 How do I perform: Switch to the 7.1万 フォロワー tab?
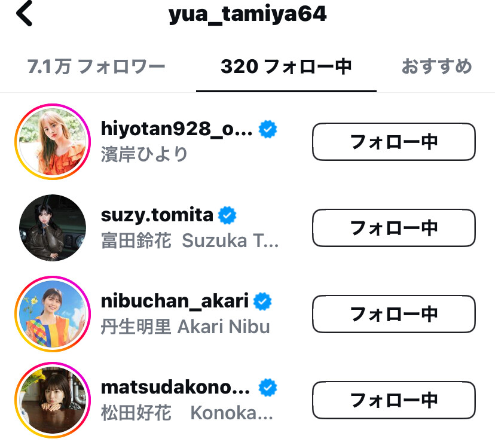[x=96, y=66]
